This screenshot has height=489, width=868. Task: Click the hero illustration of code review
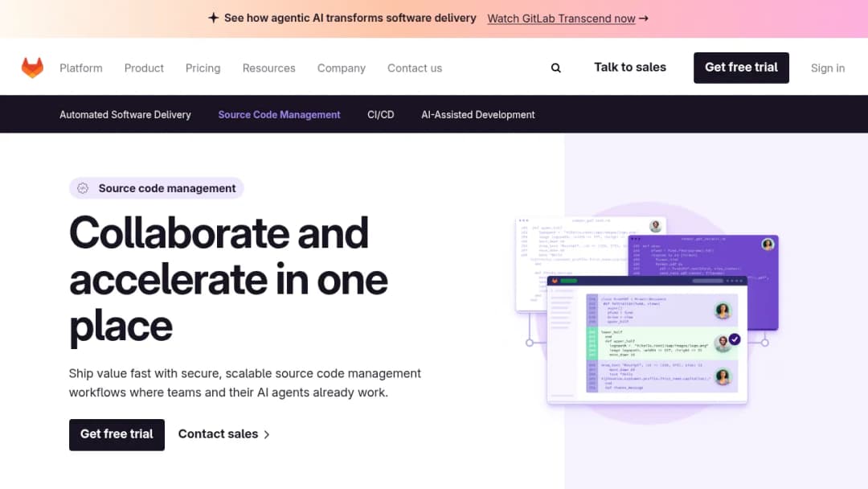click(647, 311)
